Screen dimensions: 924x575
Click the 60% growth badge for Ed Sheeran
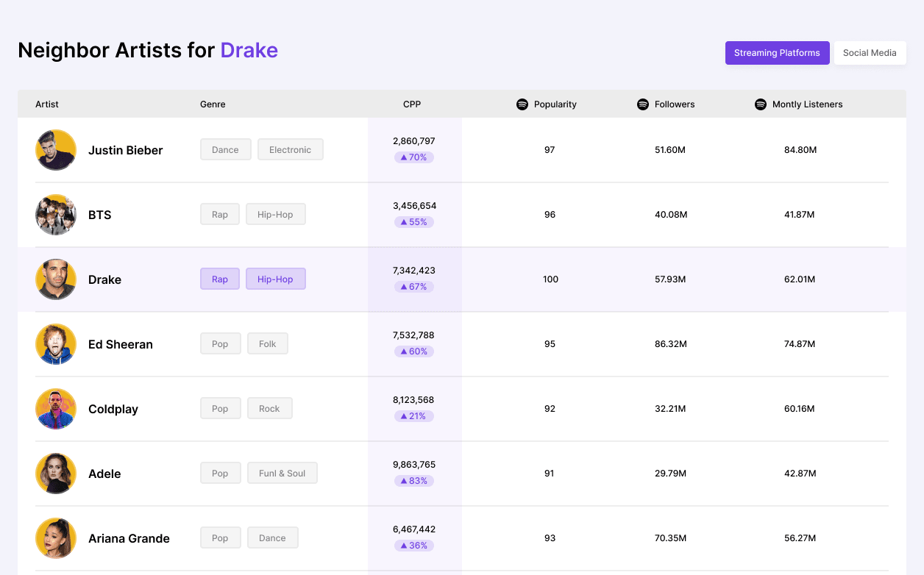click(414, 351)
